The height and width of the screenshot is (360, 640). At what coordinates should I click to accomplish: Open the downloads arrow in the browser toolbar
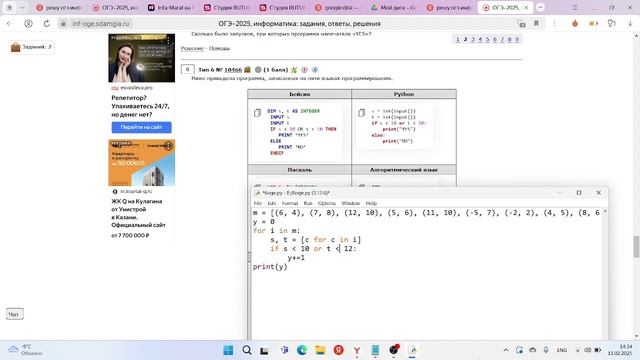coord(630,24)
